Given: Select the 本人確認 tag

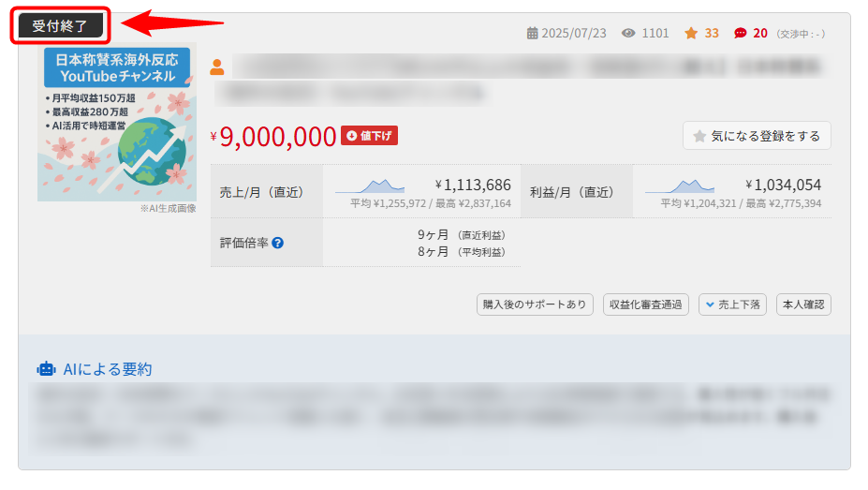Looking at the screenshot, I should click(x=803, y=304).
